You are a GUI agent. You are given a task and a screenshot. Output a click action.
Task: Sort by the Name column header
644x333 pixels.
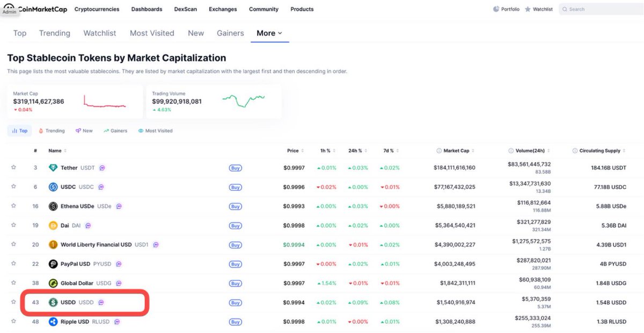[x=57, y=151]
